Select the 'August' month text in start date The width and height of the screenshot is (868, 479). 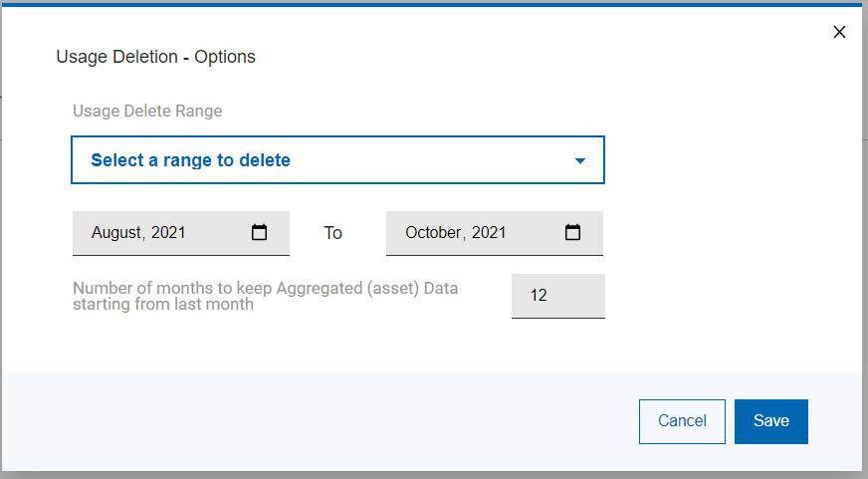116,233
